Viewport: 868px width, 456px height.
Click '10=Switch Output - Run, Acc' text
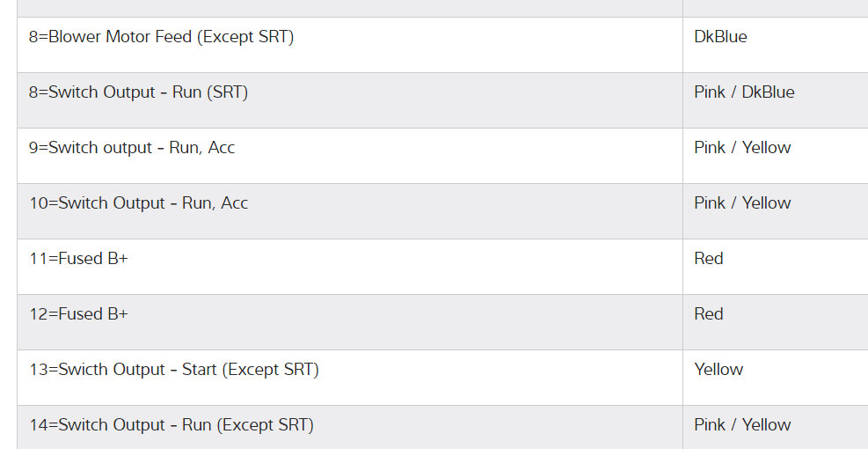(x=138, y=203)
